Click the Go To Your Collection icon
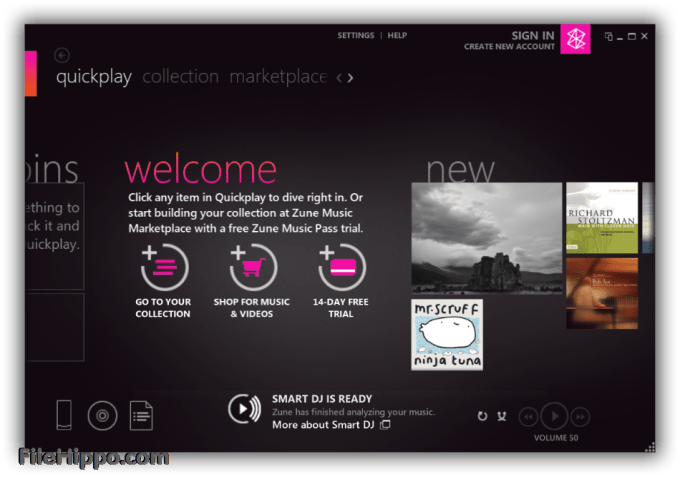Screen dimensions: 680x477 click(x=164, y=267)
